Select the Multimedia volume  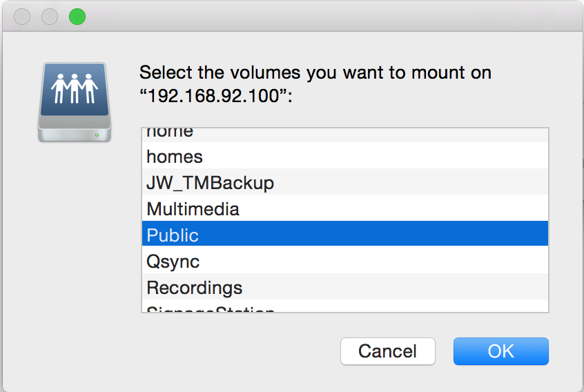pos(193,209)
